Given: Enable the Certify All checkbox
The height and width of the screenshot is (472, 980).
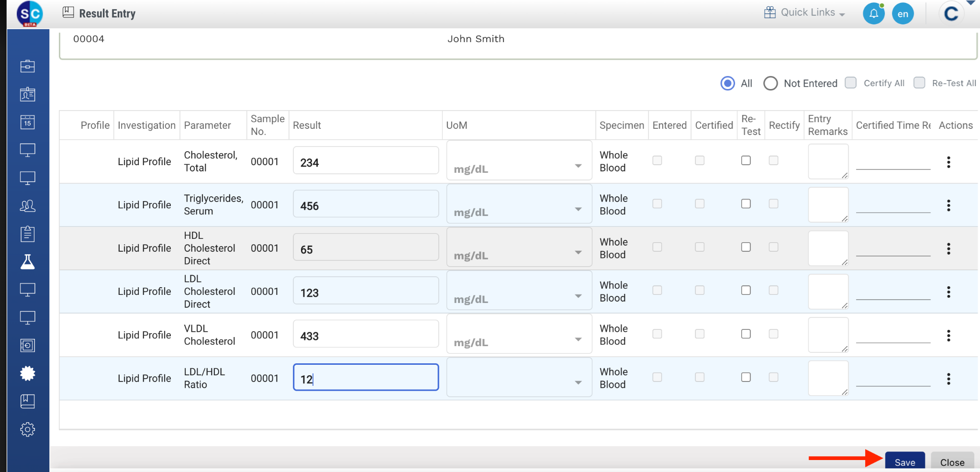Looking at the screenshot, I should tap(850, 83).
